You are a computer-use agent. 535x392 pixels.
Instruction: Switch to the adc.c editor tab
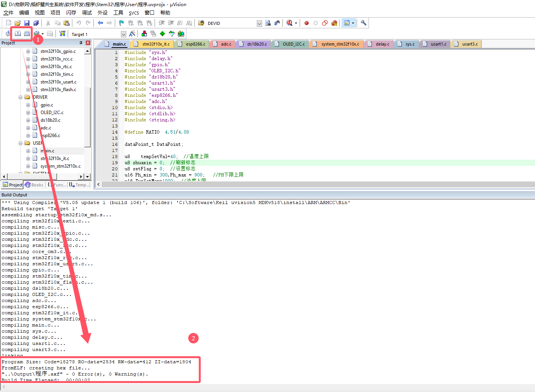(223, 44)
